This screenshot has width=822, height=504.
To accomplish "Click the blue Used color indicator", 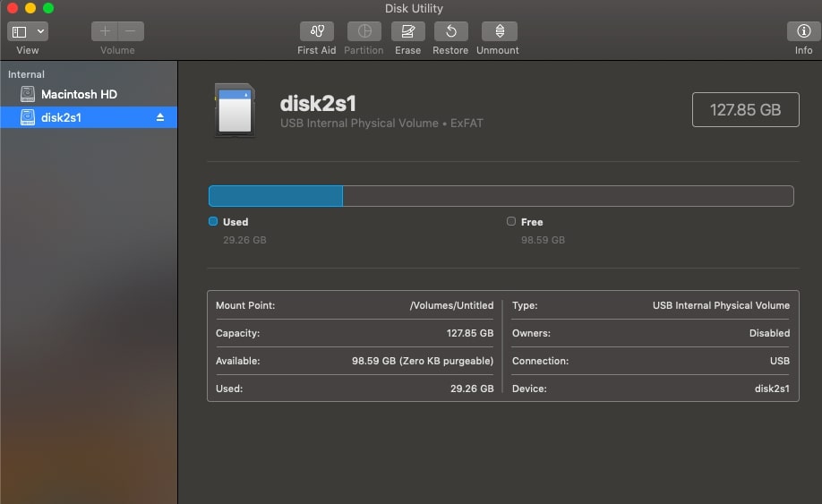I will [213, 221].
